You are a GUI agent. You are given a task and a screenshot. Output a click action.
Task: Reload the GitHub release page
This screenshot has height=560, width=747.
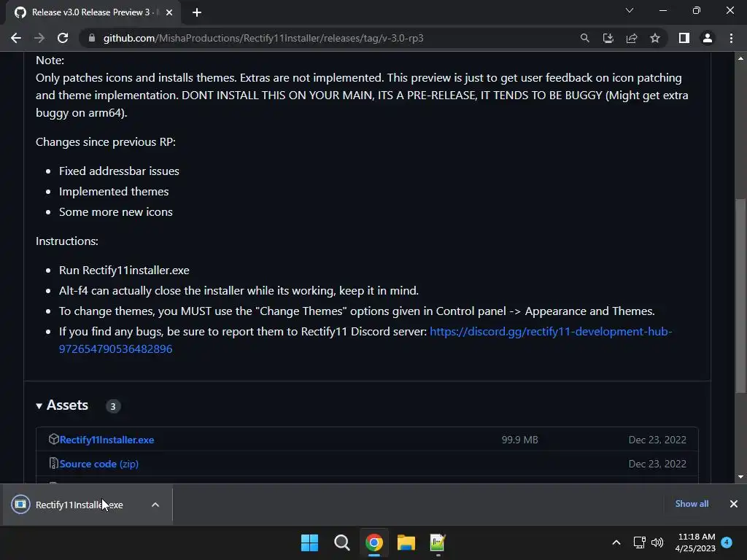pos(63,38)
